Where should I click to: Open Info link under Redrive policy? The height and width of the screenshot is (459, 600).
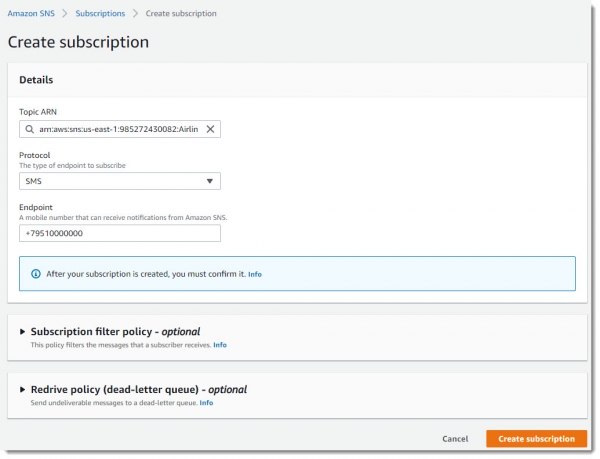[206, 403]
